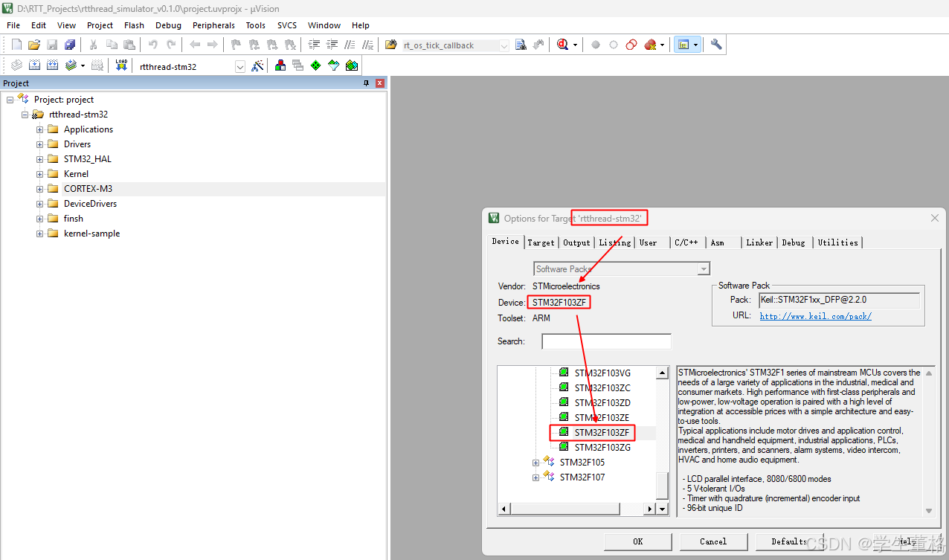The width and height of the screenshot is (949, 560).
Task: Open the keil.com/pack URL link
Action: point(816,316)
